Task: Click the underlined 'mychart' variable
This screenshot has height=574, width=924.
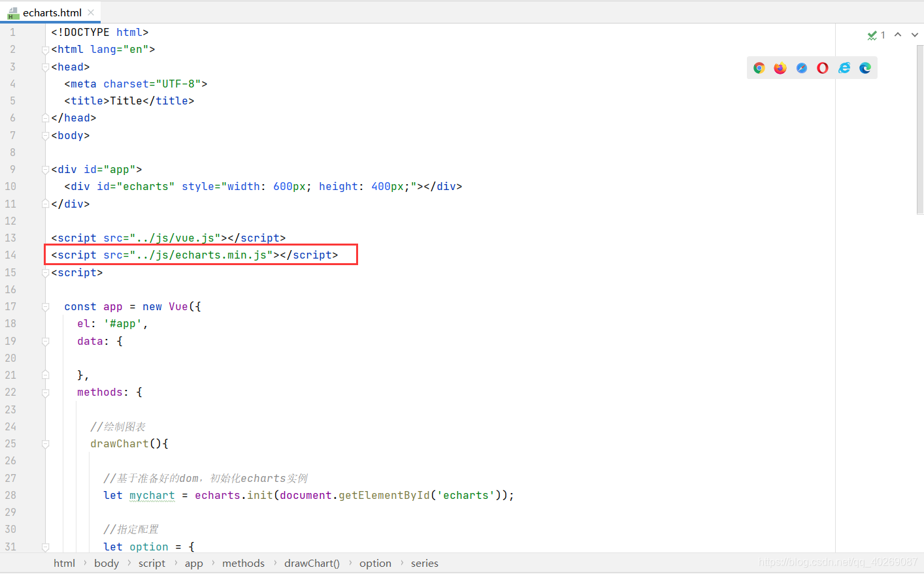Action: [x=152, y=496]
